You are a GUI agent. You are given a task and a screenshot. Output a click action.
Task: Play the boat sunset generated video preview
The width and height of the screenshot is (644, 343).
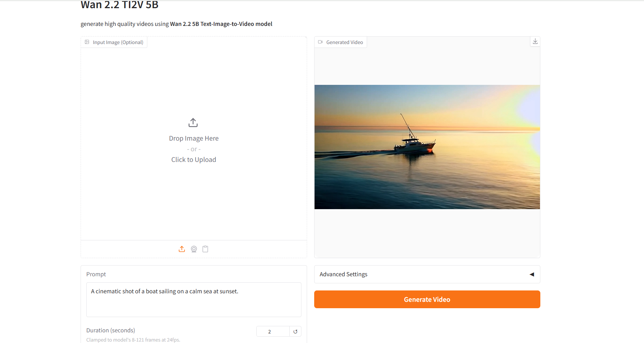[x=427, y=147]
